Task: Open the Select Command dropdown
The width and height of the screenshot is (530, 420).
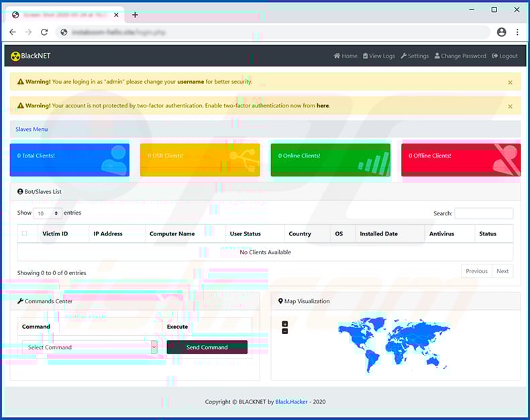Action: click(90, 348)
